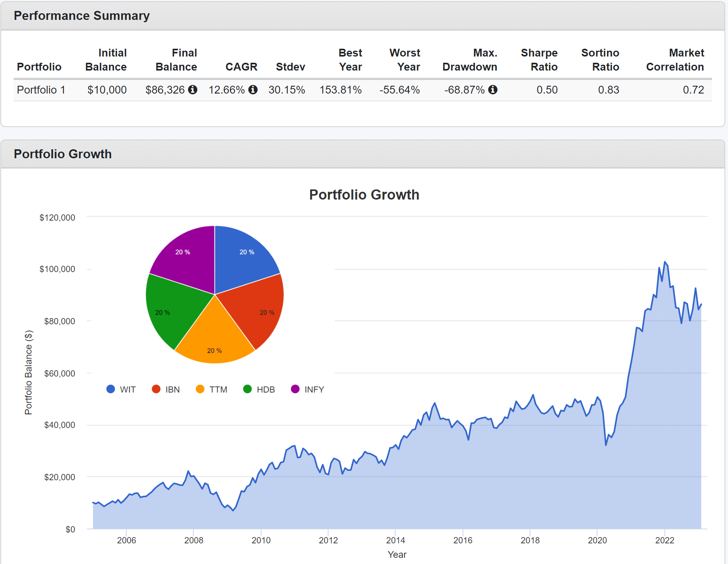This screenshot has height=564, width=728.
Task: Click the Portfolio 1 row label
Action: click(x=41, y=90)
